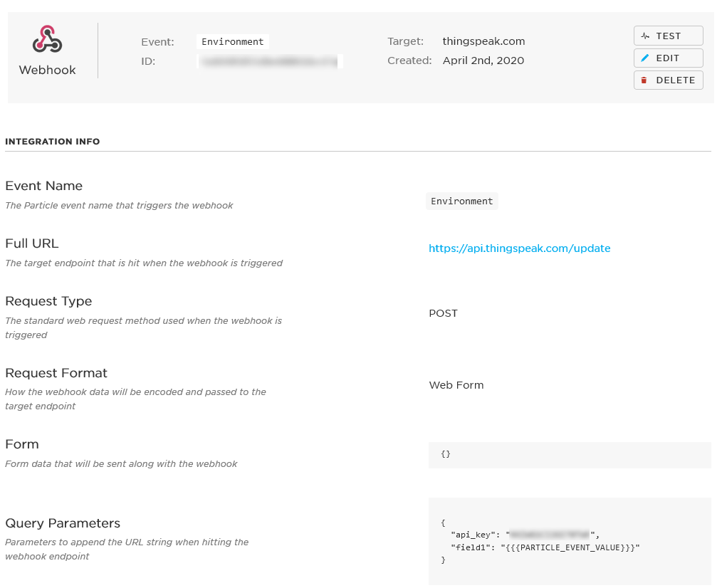Click the Form heading

pyautogui.click(x=22, y=444)
